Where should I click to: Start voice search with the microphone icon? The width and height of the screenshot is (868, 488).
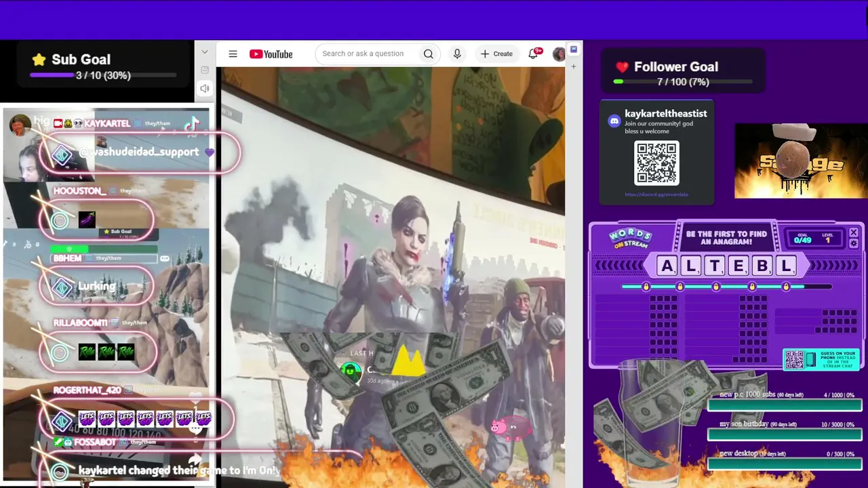click(457, 54)
